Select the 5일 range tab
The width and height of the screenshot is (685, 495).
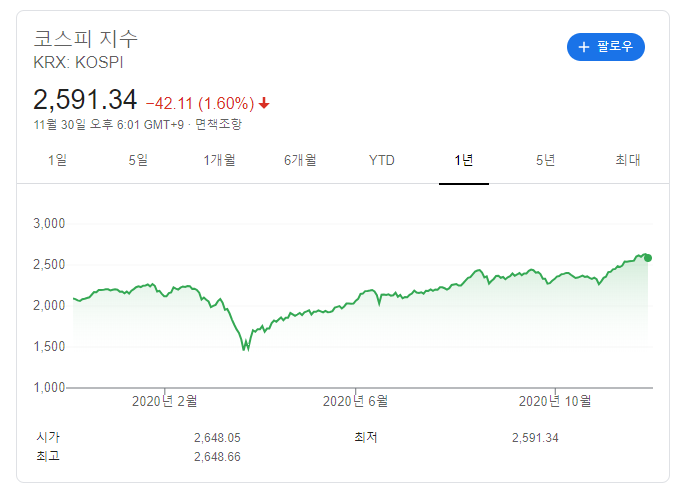138,160
